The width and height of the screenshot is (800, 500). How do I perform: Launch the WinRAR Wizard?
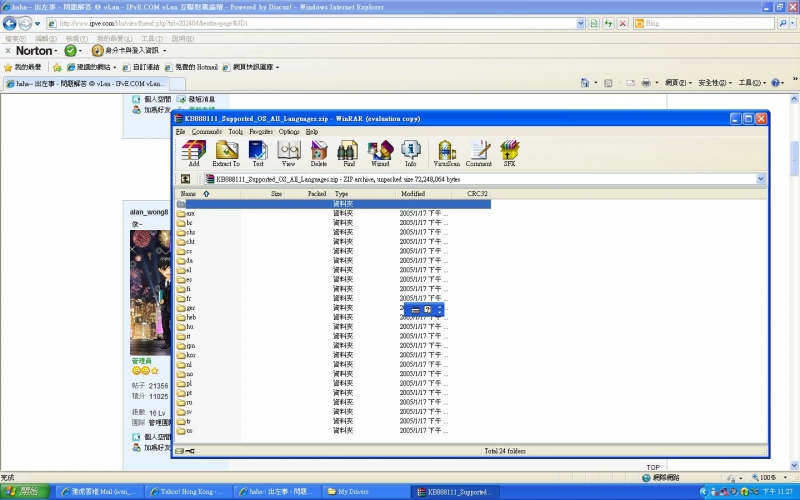pos(380,152)
